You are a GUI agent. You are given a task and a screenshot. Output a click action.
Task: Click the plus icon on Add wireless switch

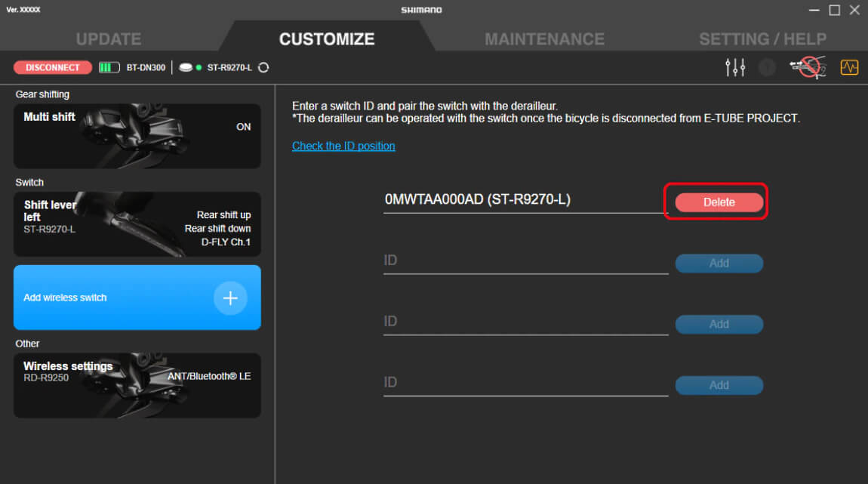click(x=230, y=297)
